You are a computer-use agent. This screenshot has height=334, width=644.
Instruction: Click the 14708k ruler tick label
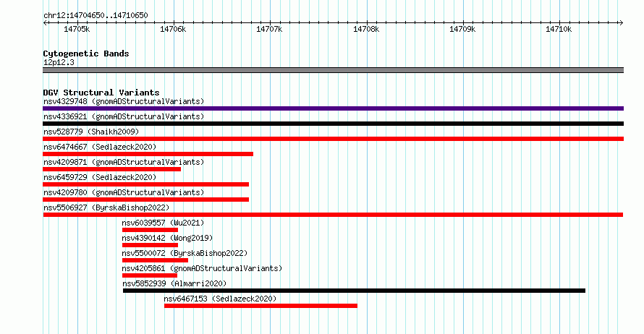tap(366, 29)
